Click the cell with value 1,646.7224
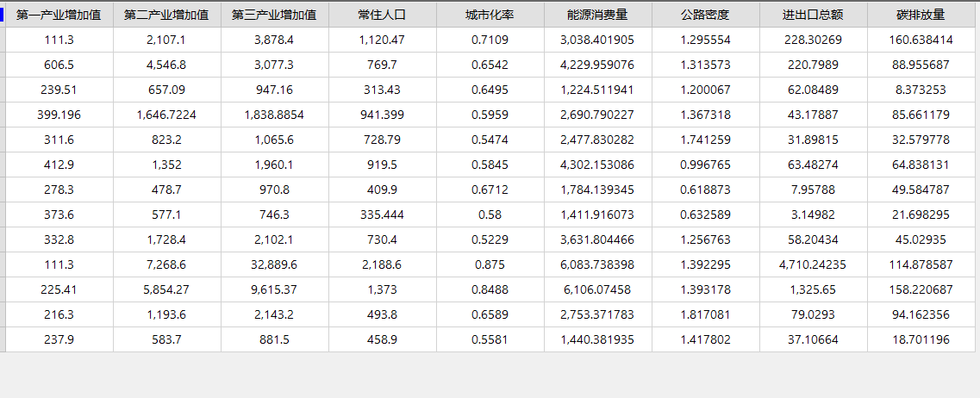The width and height of the screenshot is (980, 398). [167, 115]
